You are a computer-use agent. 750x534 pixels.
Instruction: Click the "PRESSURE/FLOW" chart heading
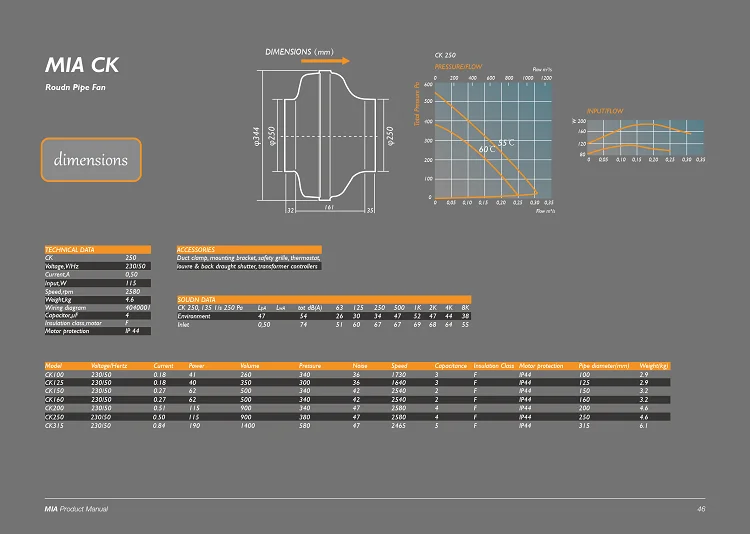(458, 67)
